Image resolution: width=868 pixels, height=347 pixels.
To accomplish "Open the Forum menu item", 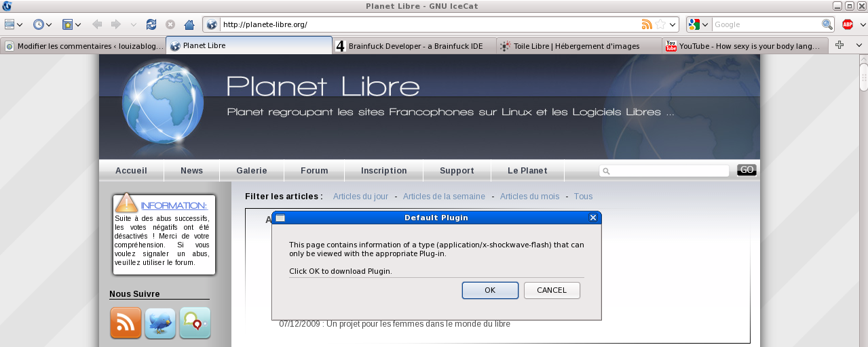I will click(x=314, y=171).
